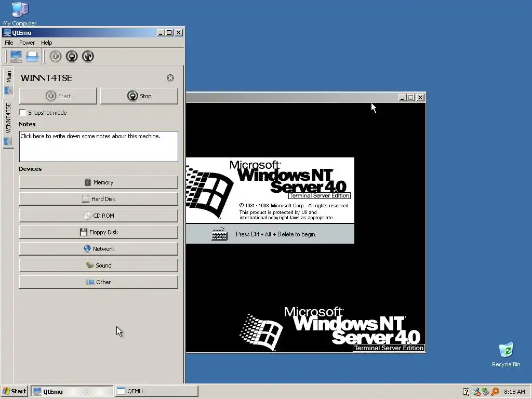Click the WINNT4TSE machine name heading
The width and height of the screenshot is (532, 399).
pos(47,78)
